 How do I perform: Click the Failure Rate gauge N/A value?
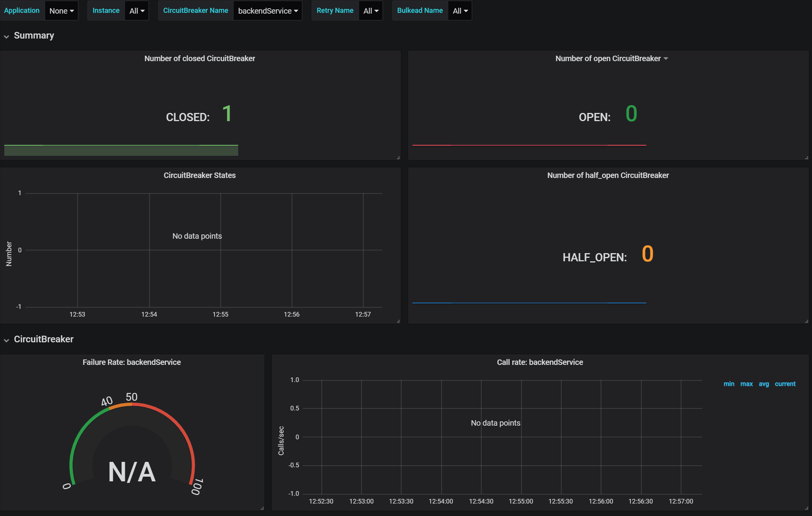pyautogui.click(x=132, y=472)
